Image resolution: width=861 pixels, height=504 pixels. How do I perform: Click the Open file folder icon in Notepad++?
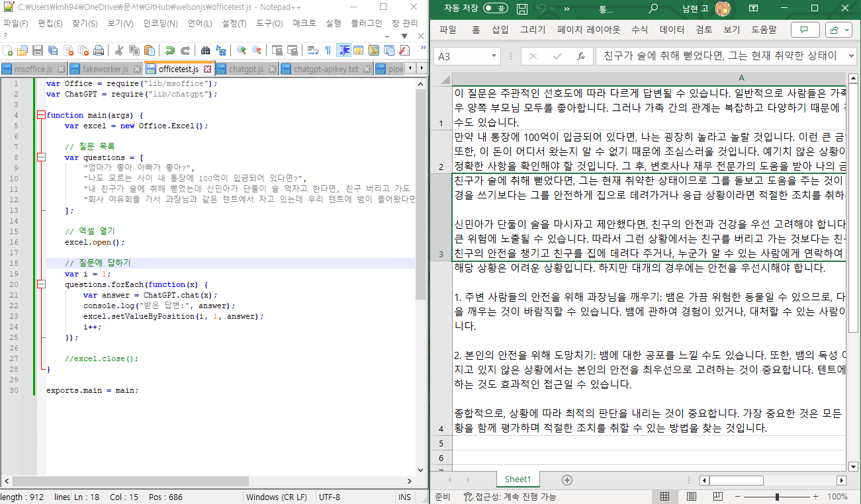pyautogui.click(x=22, y=50)
